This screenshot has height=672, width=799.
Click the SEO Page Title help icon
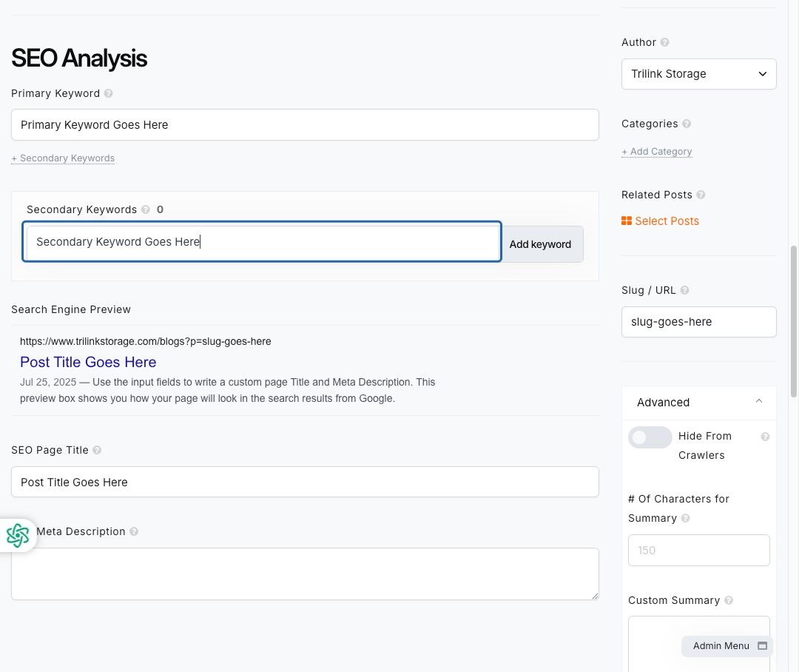97,450
